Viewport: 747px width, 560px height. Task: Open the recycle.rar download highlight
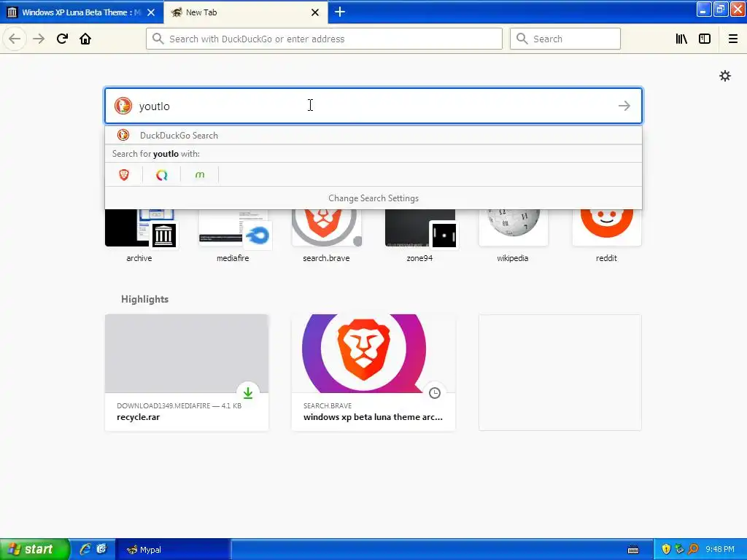187,373
